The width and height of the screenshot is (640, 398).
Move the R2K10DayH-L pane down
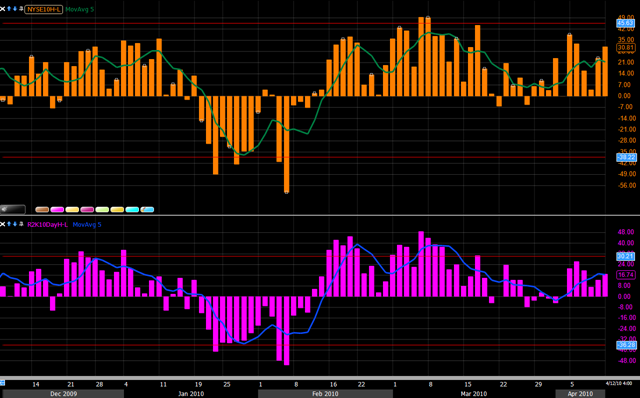(x=15, y=224)
